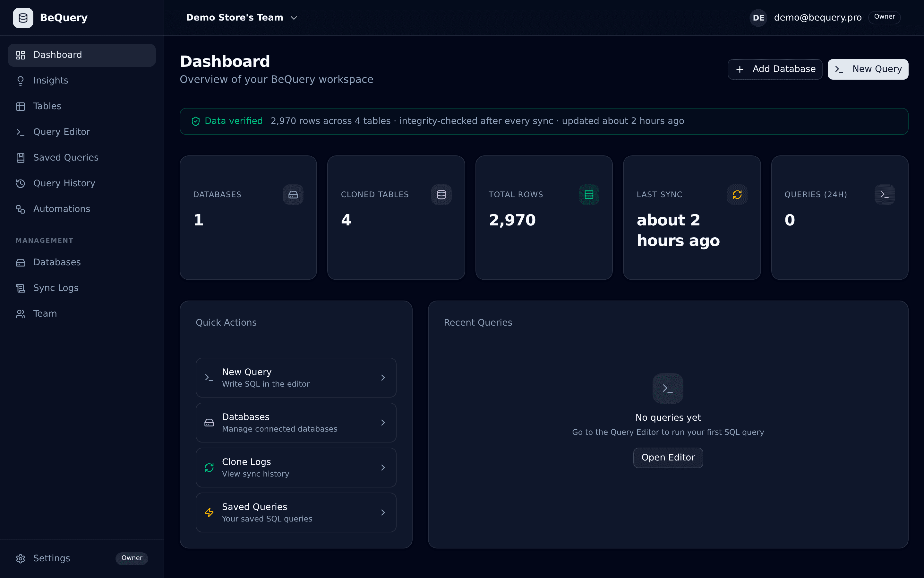Click the chevron on Saved Queries quick action

[x=383, y=512]
